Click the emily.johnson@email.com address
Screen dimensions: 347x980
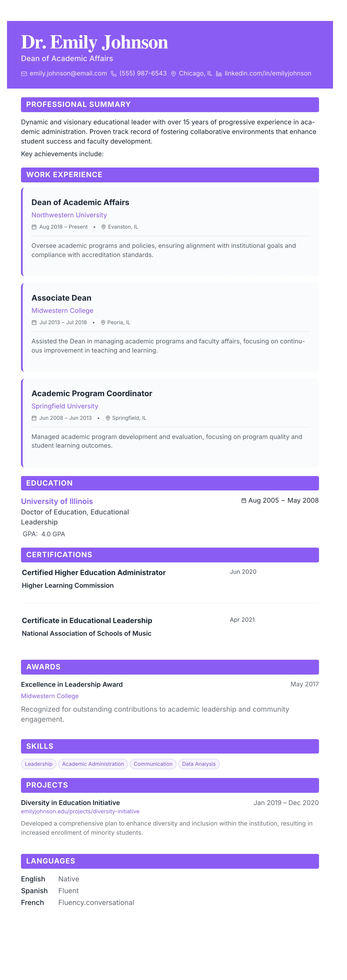point(68,74)
